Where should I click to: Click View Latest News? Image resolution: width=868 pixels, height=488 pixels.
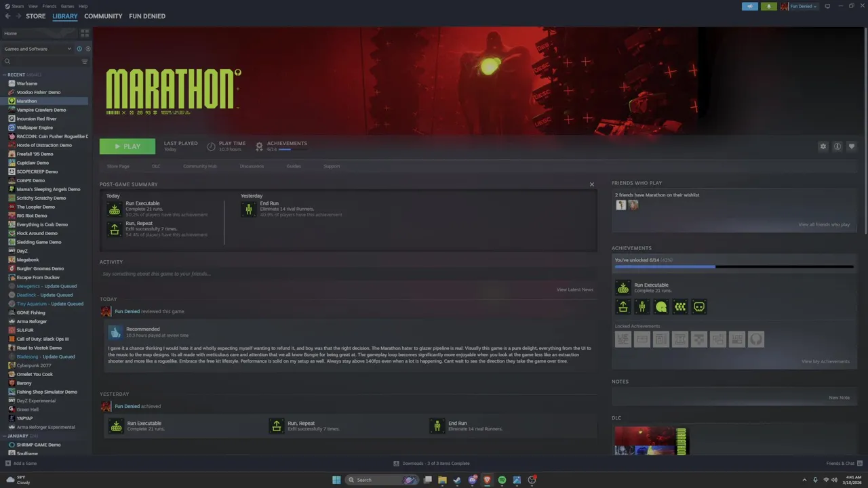[x=574, y=289]
